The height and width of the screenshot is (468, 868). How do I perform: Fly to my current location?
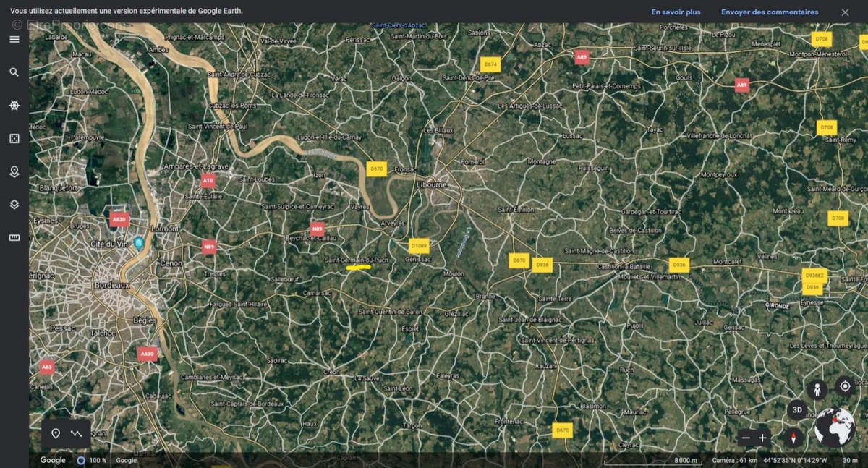844,386
